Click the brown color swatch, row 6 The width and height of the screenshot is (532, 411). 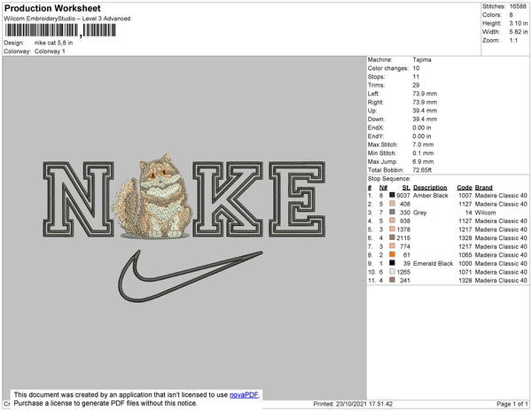pyautogui.click(x=392, y=237)
